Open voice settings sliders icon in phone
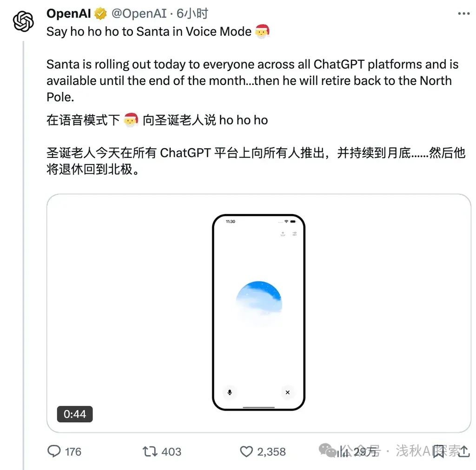 [x=294, y=234]
